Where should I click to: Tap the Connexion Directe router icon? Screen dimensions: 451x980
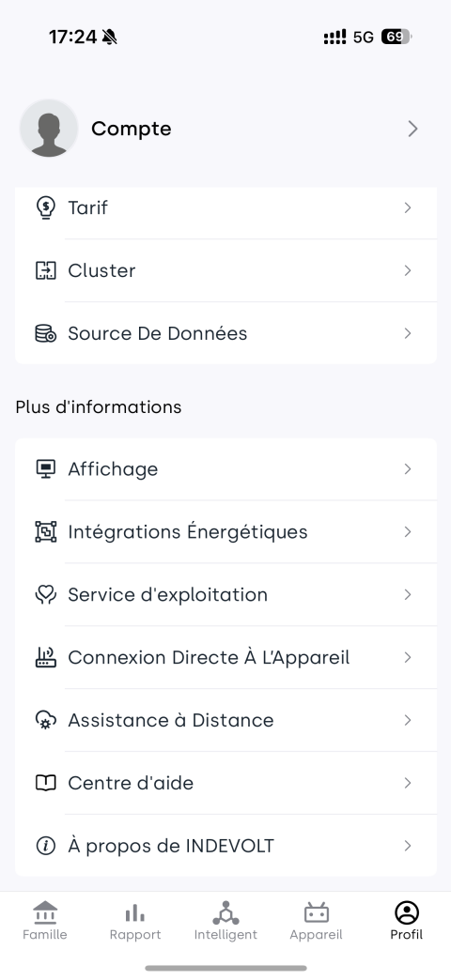pos(45,657)
